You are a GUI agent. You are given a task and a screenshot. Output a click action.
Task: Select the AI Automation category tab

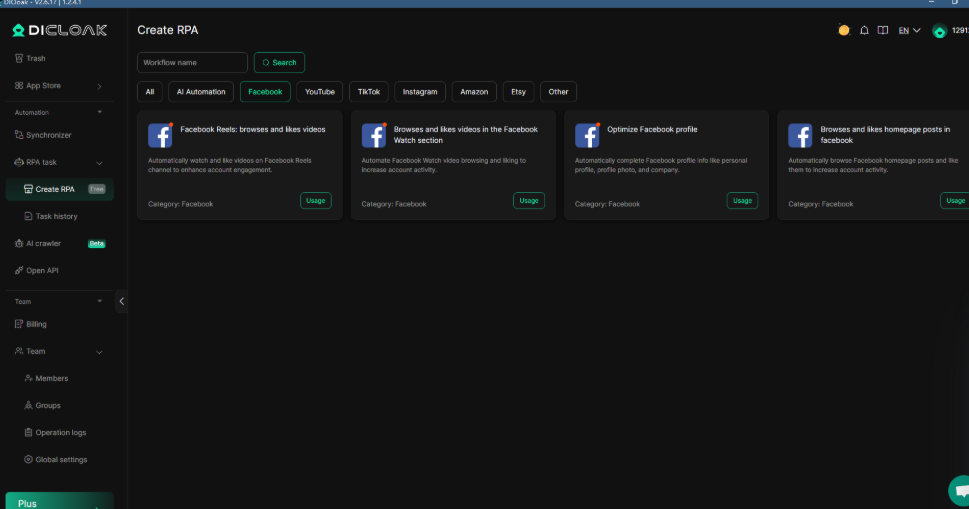201,91
